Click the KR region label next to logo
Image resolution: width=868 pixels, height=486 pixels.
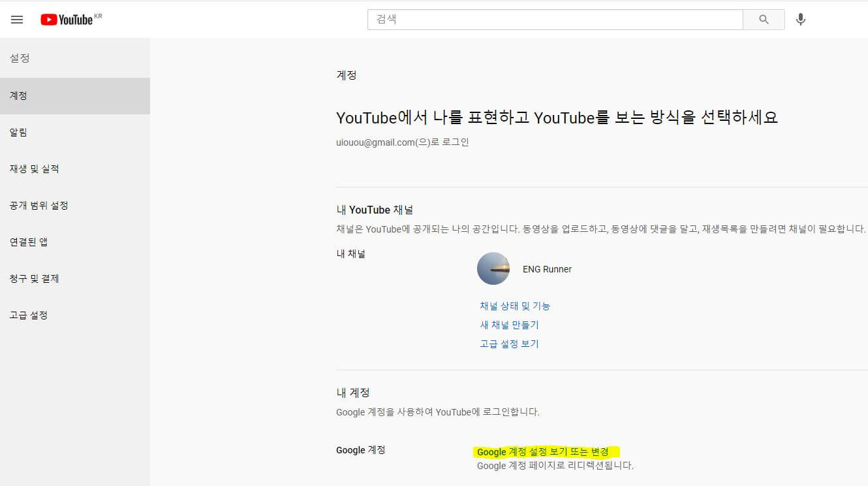pyautogui.click(x=99, y=14)
